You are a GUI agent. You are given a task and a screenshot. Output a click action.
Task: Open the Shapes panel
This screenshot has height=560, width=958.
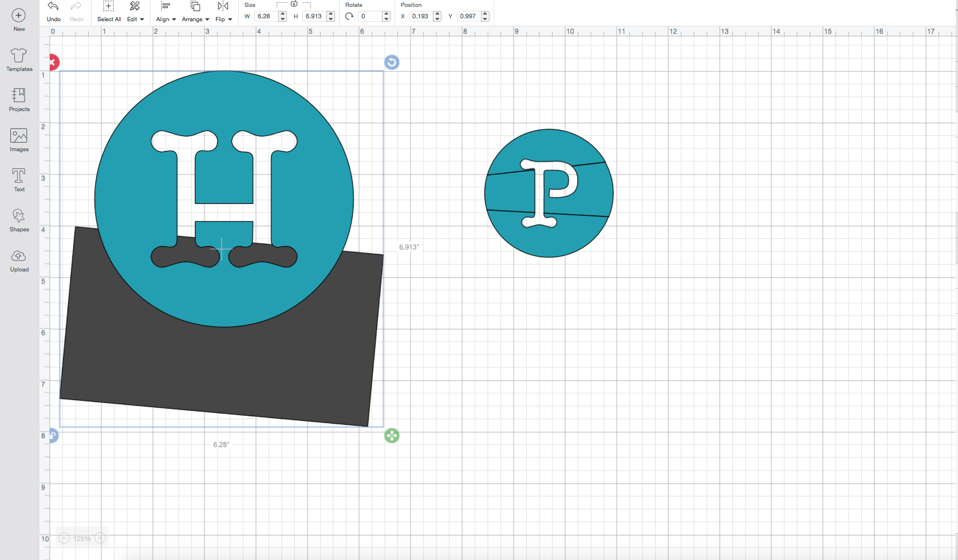(19, 220)
